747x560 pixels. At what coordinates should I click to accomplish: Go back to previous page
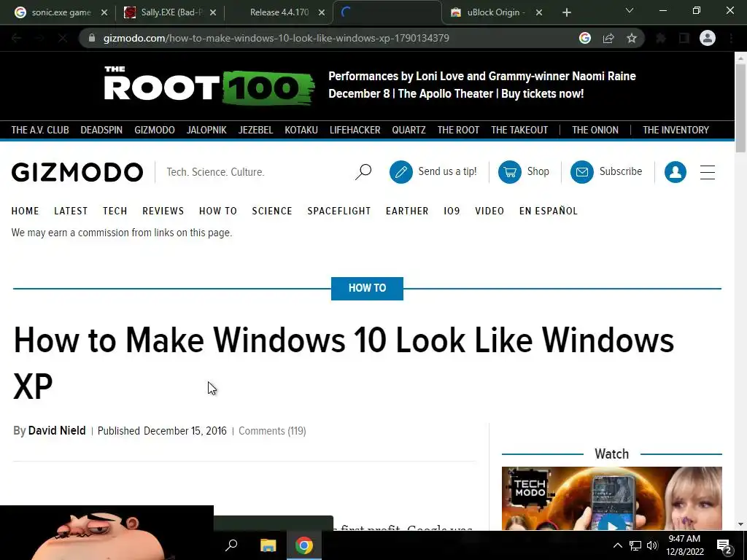tap(16, 38)
